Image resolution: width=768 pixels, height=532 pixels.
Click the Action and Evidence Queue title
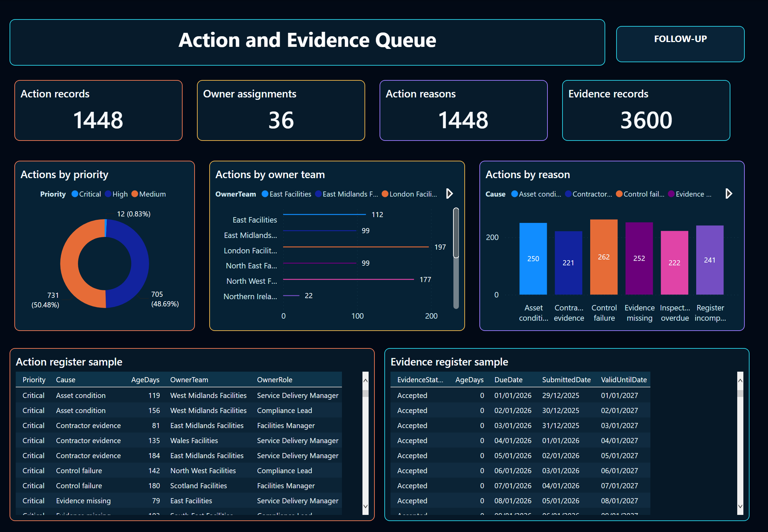click(x=307, y=40)
